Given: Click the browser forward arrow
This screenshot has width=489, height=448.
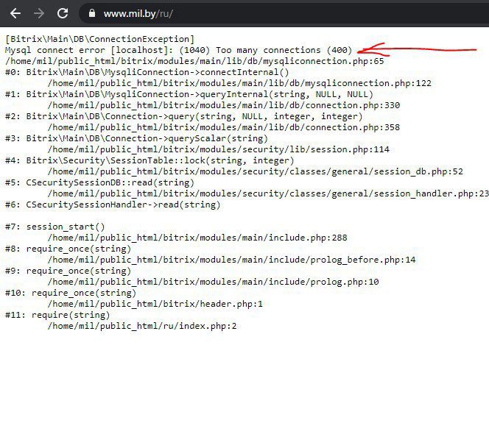Looking at the screenshot, I should click(39, 13).
